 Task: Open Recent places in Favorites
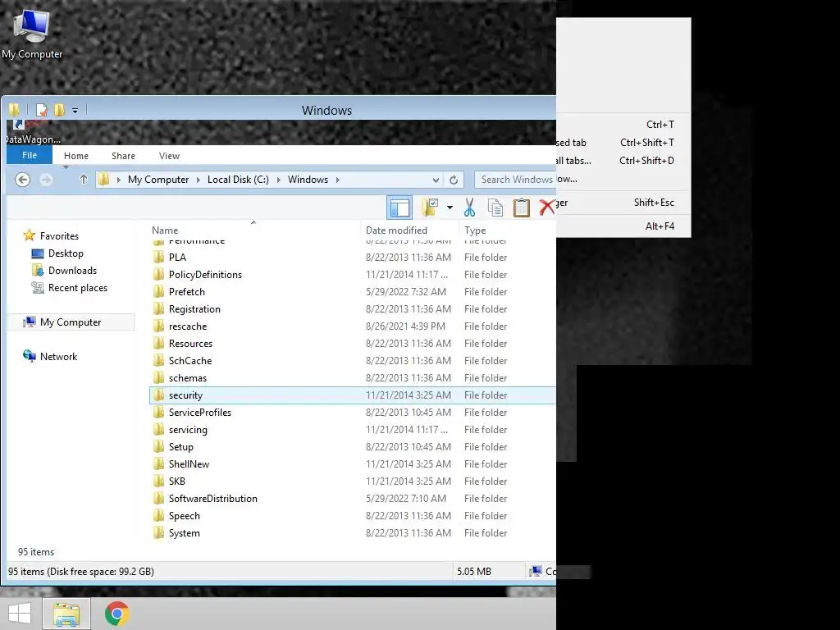click(x=78, y=288)
